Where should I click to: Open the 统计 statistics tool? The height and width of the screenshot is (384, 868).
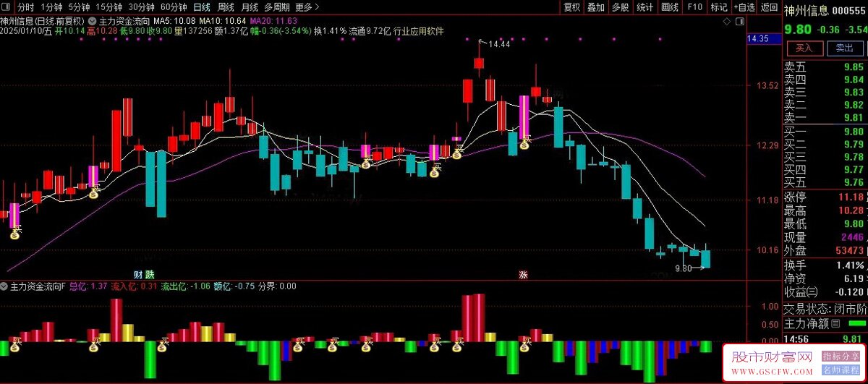pyautogui.click(x=645, y=7)
